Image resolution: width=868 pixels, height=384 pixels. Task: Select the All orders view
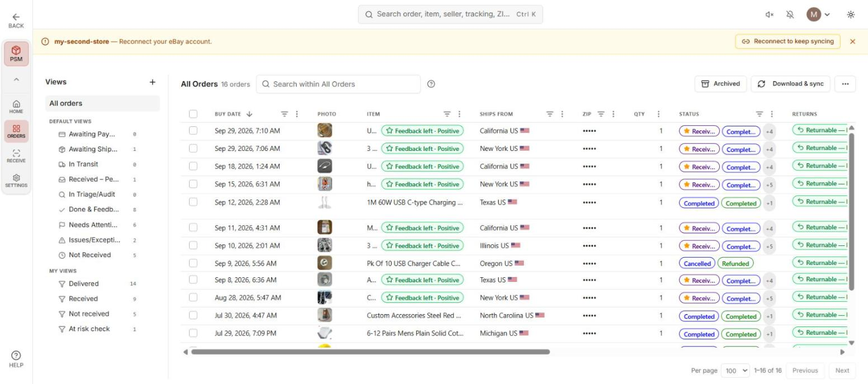pyautogui.click(x=102, y=103)
